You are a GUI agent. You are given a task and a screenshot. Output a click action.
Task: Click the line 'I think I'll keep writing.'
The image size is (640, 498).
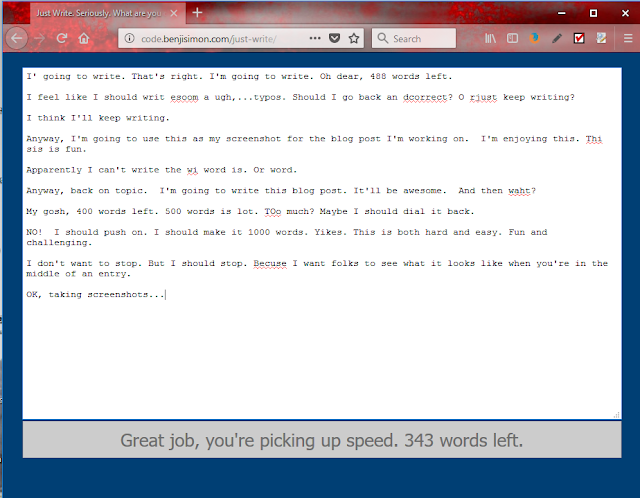[x=98, y=118]
